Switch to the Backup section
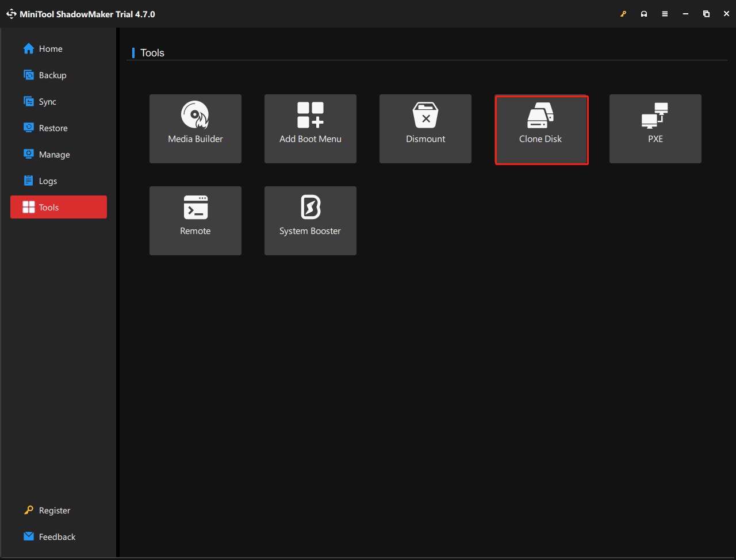736x560 pixels. (52, 75)
